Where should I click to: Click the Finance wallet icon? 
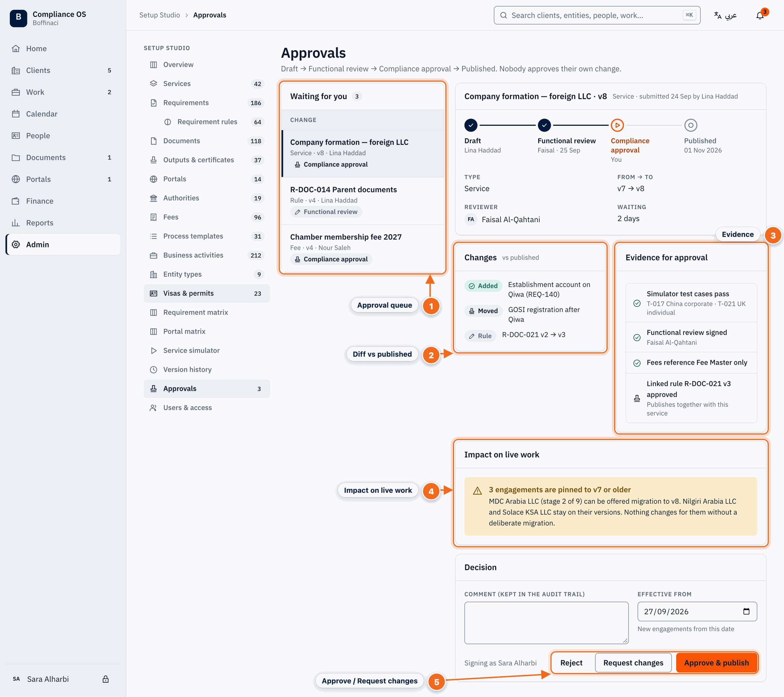(16, 201)
